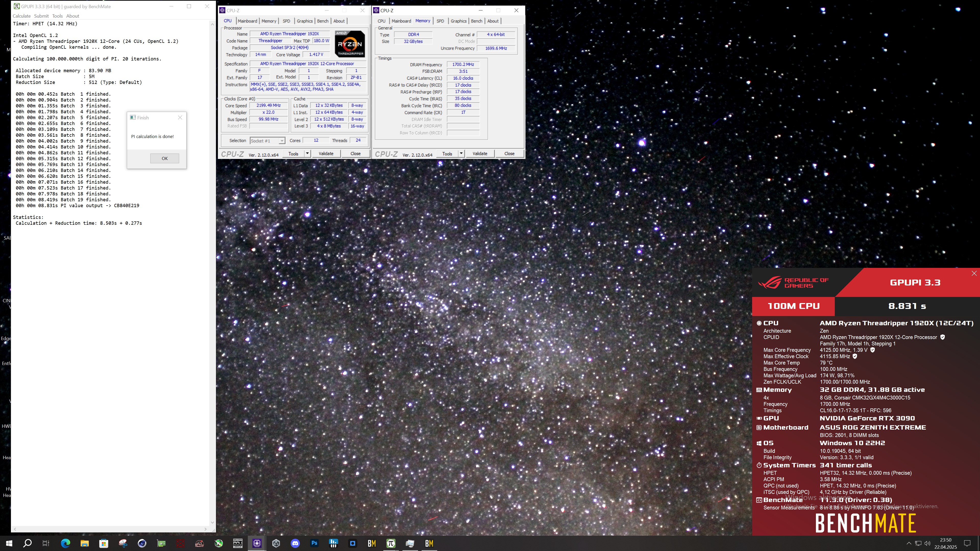Expand Tools dropdown arrow in Memory tab window
The image size is (980, 551).
click(x=461, y=154)
